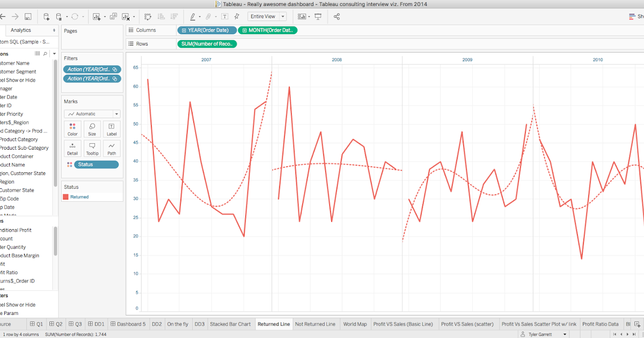
Task: Click the Clear Sheet icon
Action: 125,17
